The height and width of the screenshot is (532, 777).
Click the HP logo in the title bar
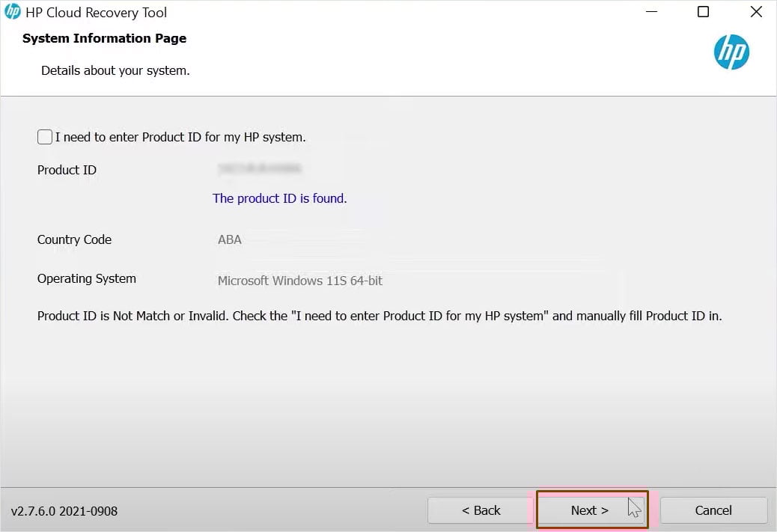pyautogui.click(x=12, y=12)
